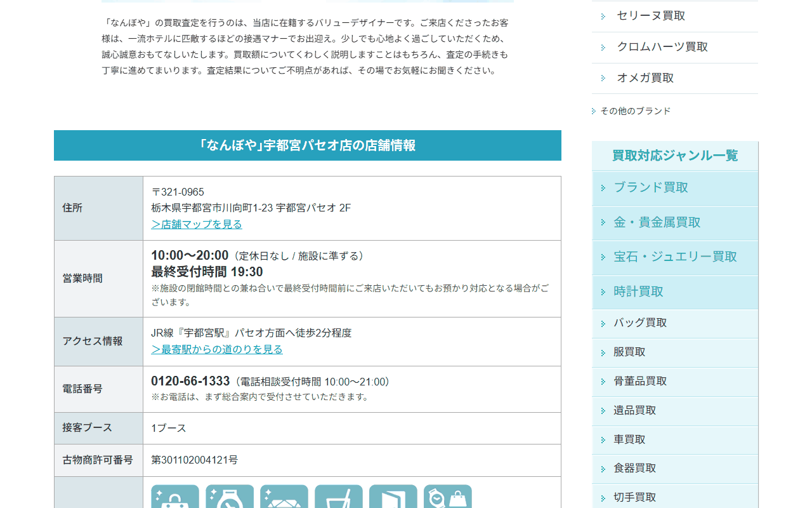
Task: Click the phone number 0120-66-1333
Action: coord(190,381)
